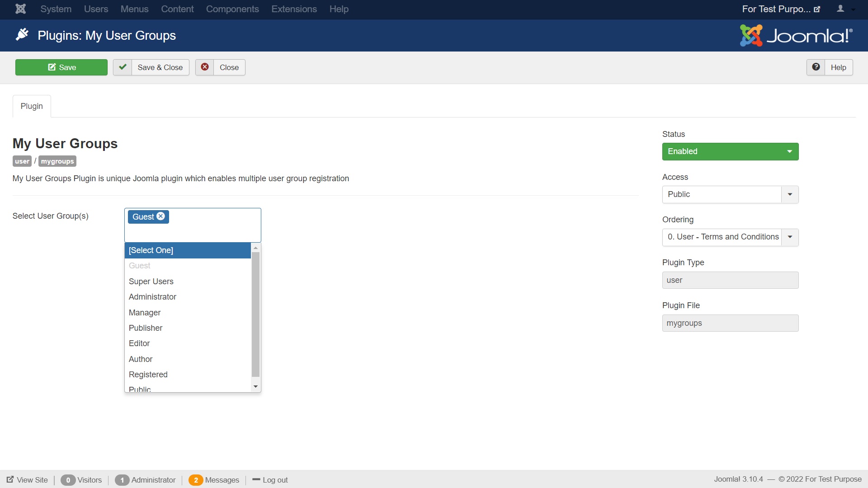The width and height of the screenshot is (868, 488).
Task: Click the external link icon beside site name
Action: pos(817,9)
